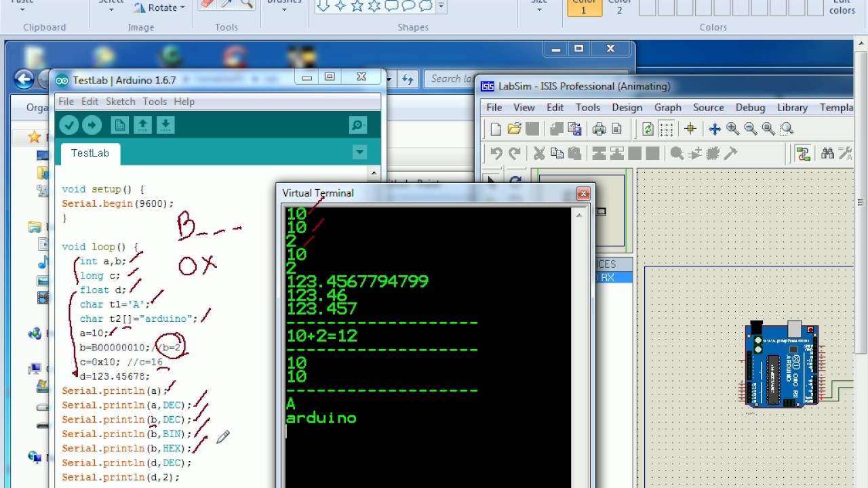Click ISIS Decompose hammer icon
Image resolution: width=868 pixels, height=488 pixels.
(x=730, y=154)
